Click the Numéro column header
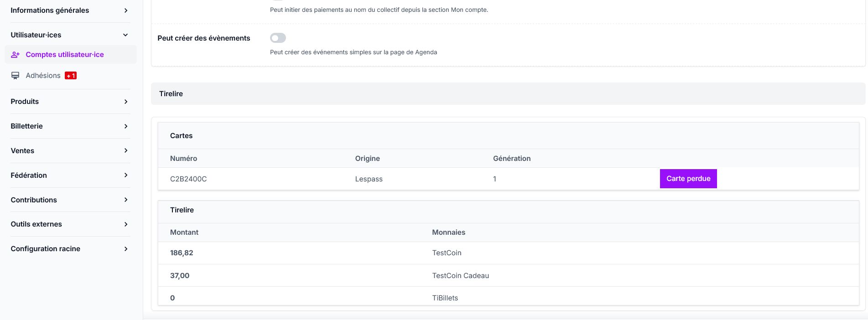This screenshot has width=868, height=320. coord(183,159)
